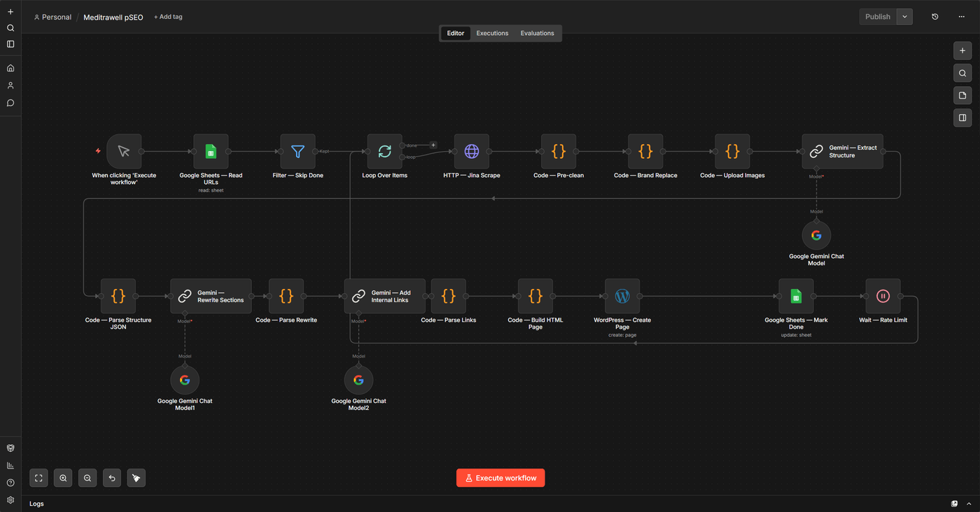The width and height of the screenshot is (980, 512).
Task: Select the Code — Upload Images node
Action: (732, 151)
